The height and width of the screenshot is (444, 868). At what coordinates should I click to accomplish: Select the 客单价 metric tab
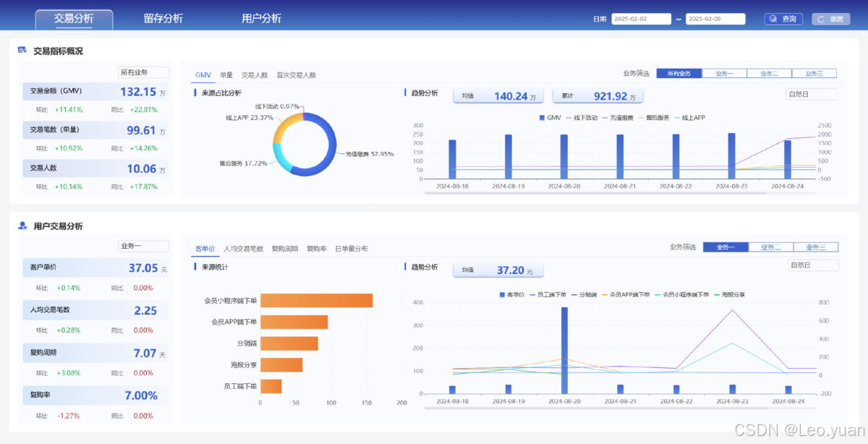205,248
